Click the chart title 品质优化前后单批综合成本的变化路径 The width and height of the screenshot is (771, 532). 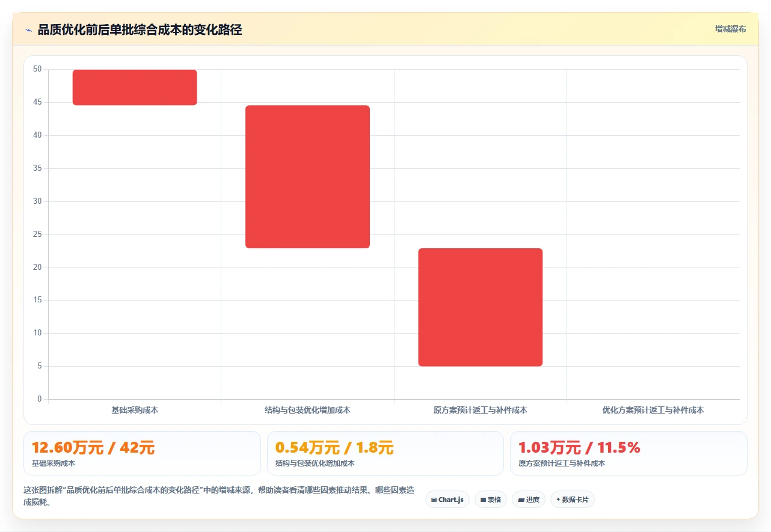click(140, 29)
